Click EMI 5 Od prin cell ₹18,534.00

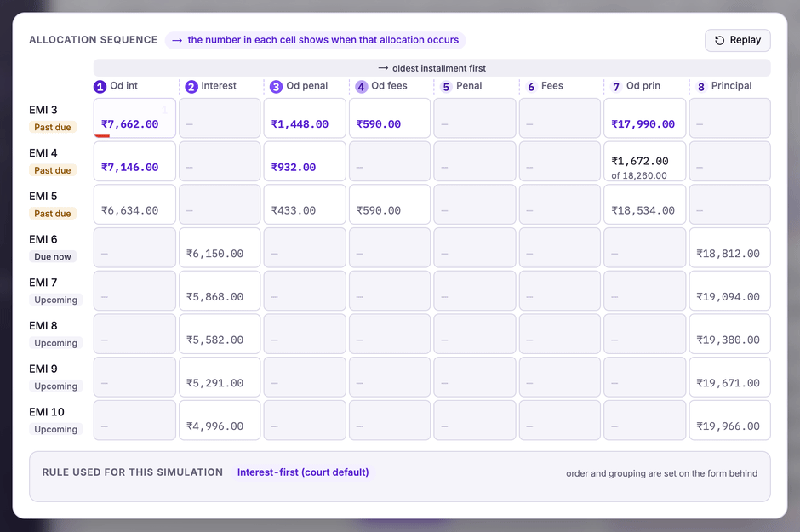[645, 204]
